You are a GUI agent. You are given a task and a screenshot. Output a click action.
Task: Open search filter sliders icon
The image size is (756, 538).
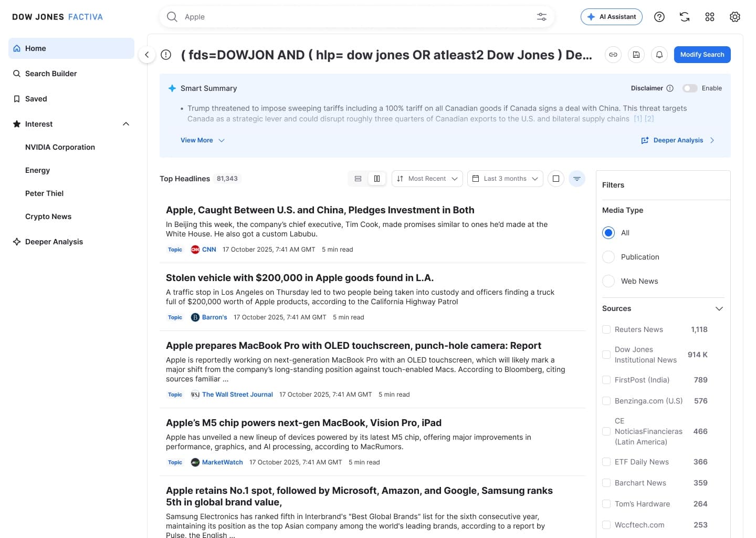542,17
